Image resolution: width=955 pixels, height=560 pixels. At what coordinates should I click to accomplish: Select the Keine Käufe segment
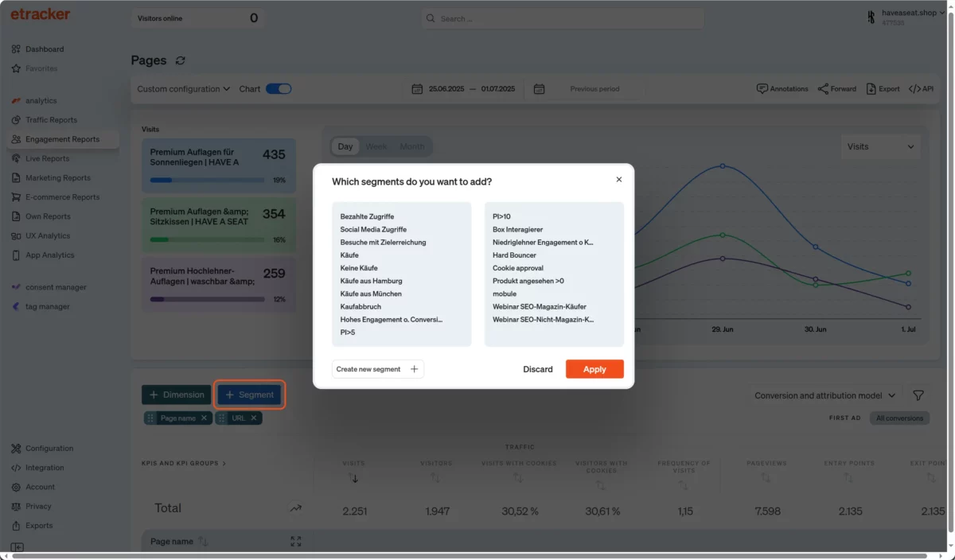coord(359,268)
